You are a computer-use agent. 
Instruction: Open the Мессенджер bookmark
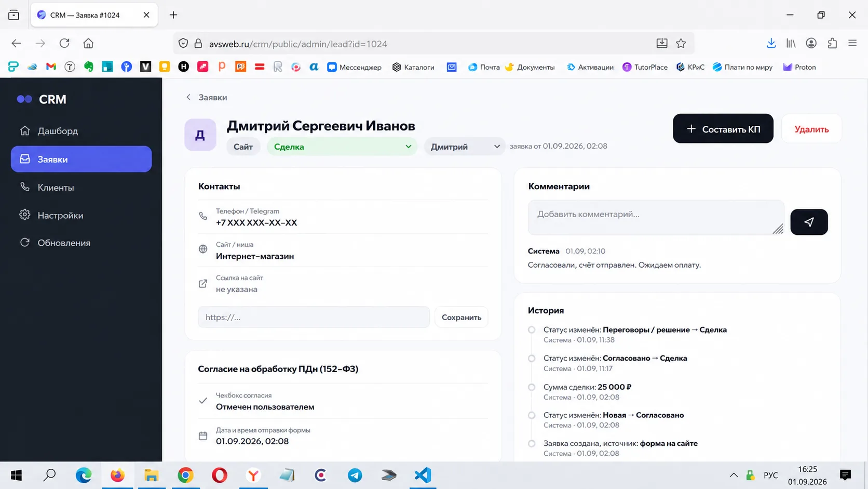click(354, 67)
